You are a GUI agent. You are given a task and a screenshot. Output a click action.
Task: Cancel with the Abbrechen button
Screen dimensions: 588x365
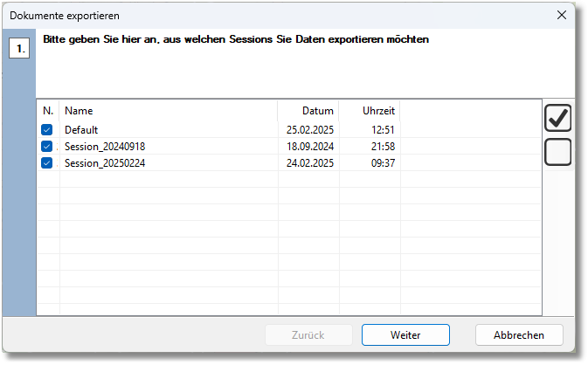[519, 335]
